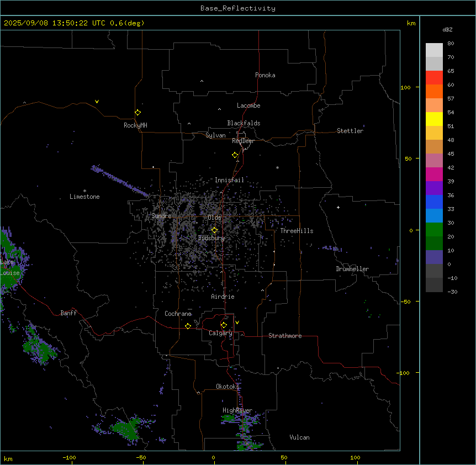Click the Vulcan label
The width and height of the screenshot is (476, 465).
click(x=299, y=437)
